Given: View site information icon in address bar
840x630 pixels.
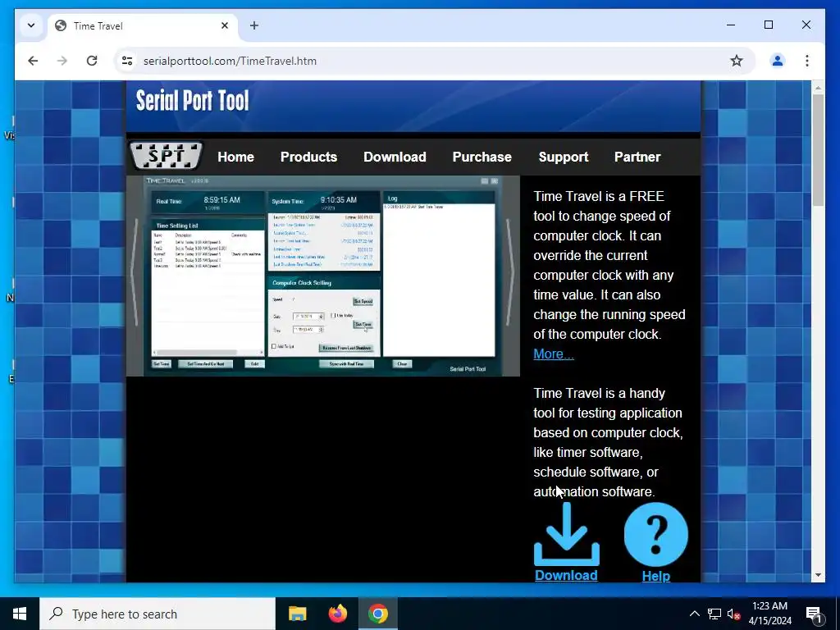Looking at the screenshot, I should (127, 61).
